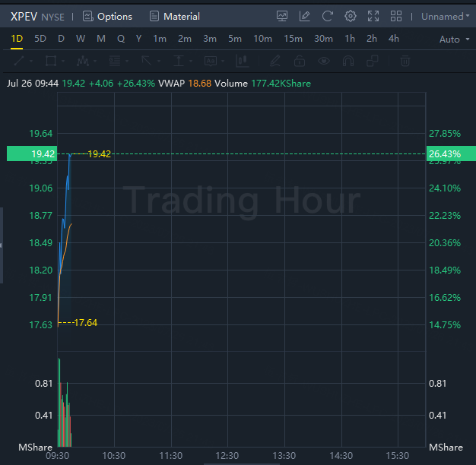The image size is (476, 465).
Task: Select the 1D timeframe tab
Action: coord(17,39)
